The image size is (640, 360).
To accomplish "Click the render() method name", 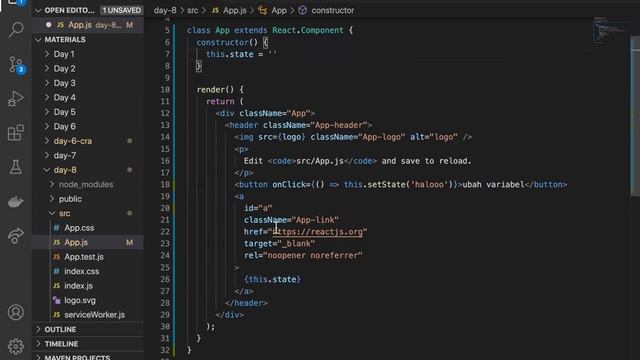I will 211,89.
